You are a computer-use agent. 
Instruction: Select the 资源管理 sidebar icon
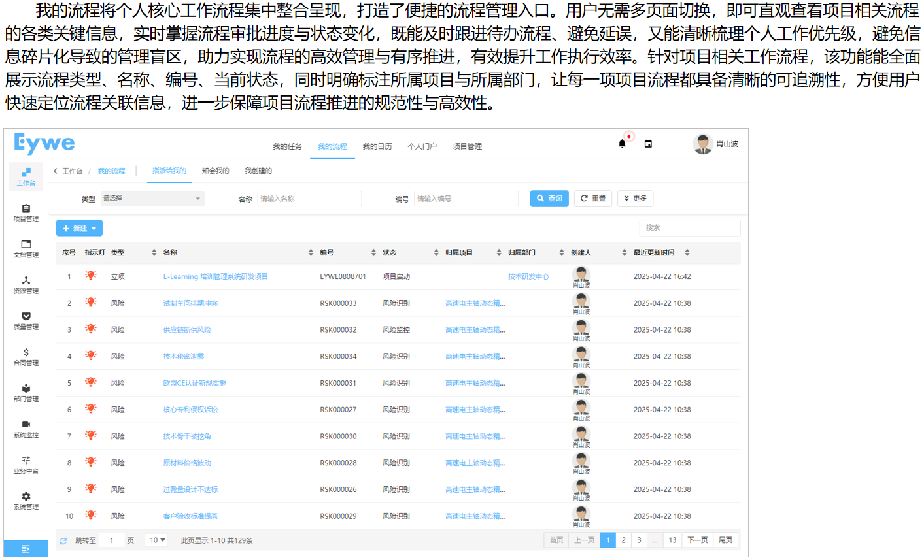26,284
